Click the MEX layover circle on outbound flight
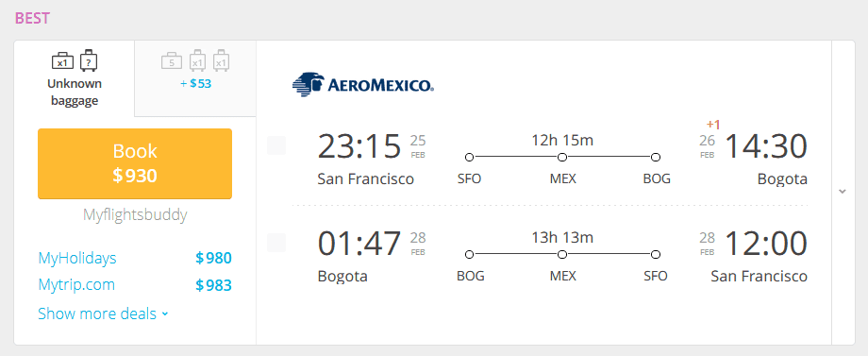Image resolution: width=868 pixels, height=356 pixels. pos(562,158)
